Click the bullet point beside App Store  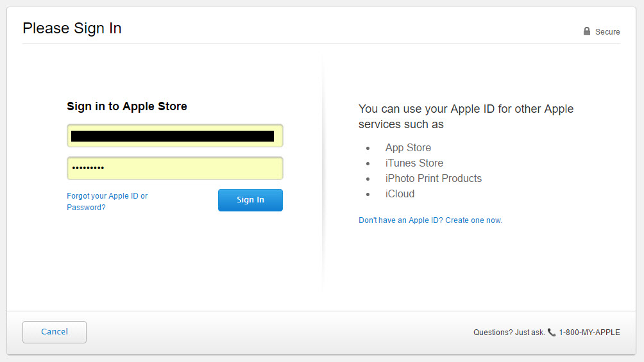368,148
